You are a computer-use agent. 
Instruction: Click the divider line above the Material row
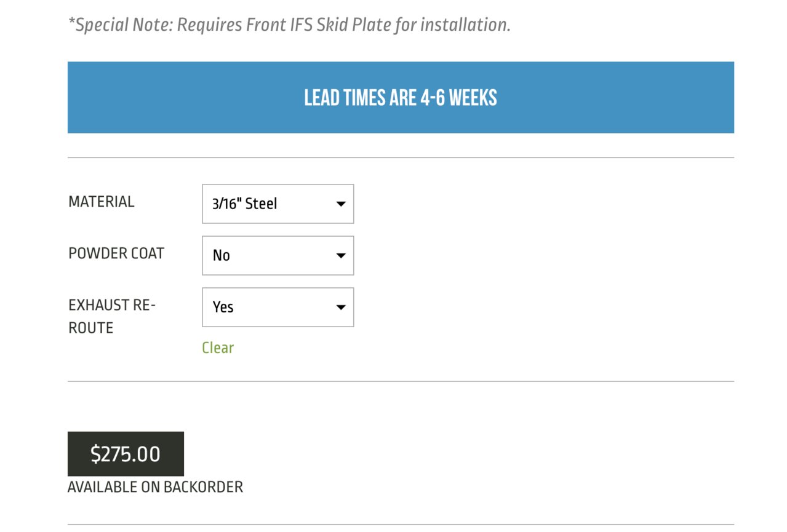tap(401, 158)
